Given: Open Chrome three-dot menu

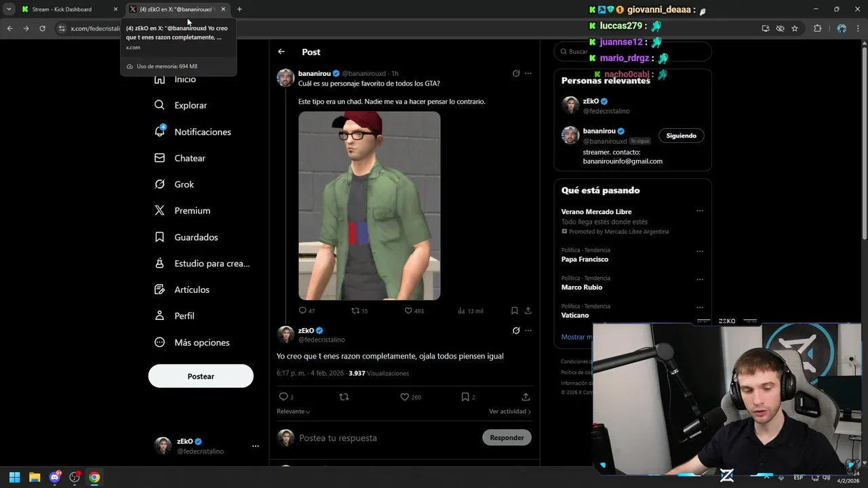Looking at the screenshot, I should (x=859, y=28).
